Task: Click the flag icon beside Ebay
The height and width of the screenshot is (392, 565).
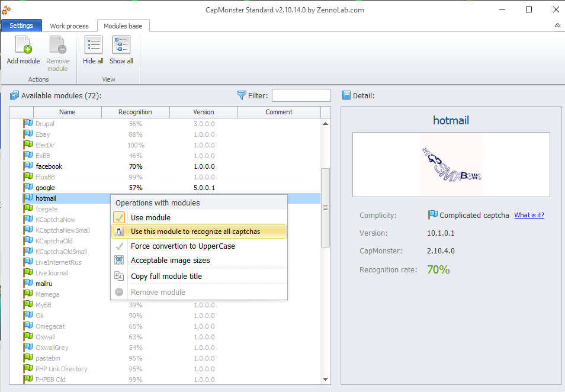Action: point(28,134)
